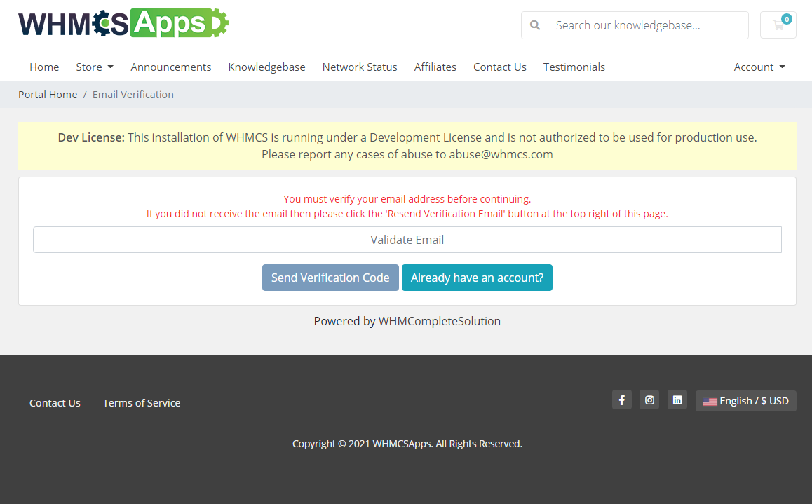The height and width of the screenshot is (504, 812).
Task: Open the LinkedIn page link
Action: [677, 400]
